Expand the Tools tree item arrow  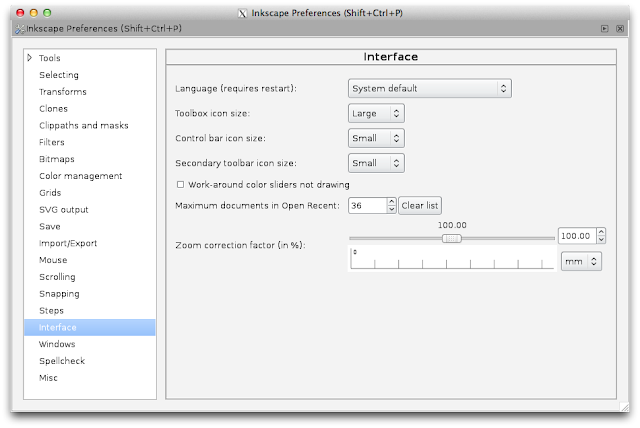coord(29,58)
